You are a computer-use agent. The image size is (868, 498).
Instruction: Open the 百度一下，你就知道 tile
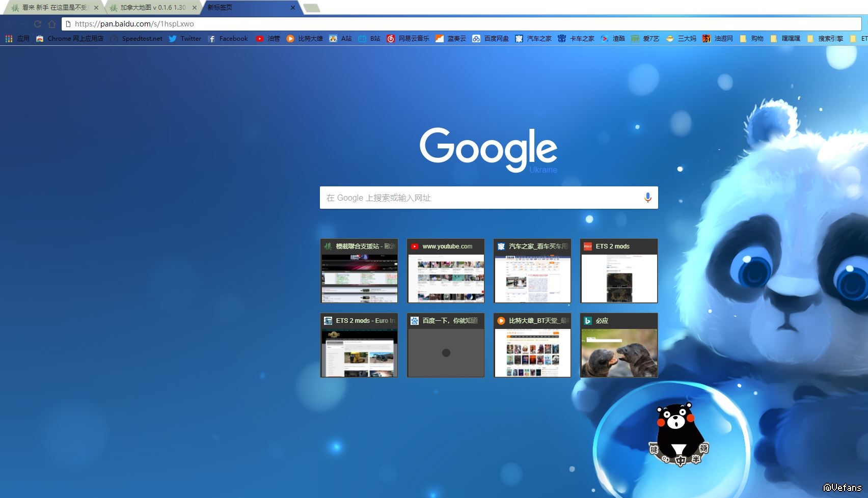coord(446,345)
